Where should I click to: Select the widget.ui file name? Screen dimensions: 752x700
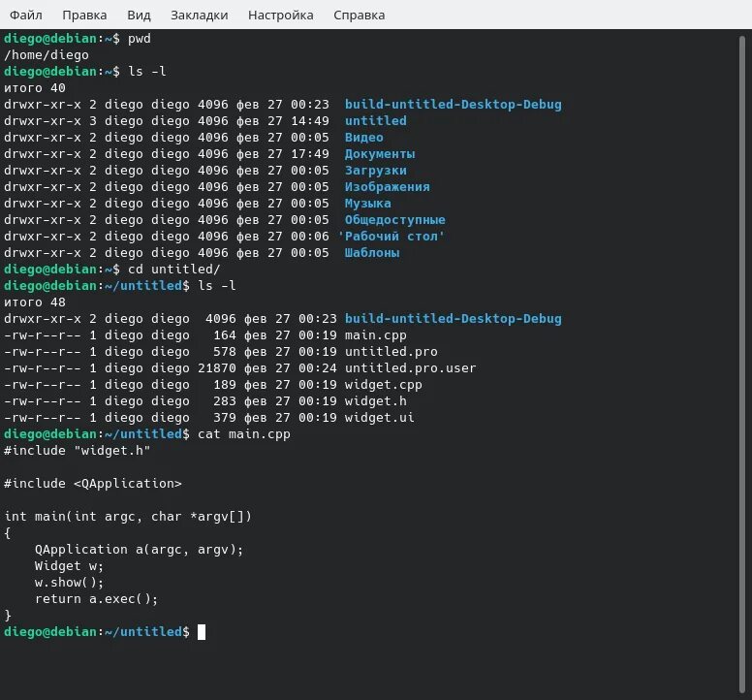(x=379, y=418)
